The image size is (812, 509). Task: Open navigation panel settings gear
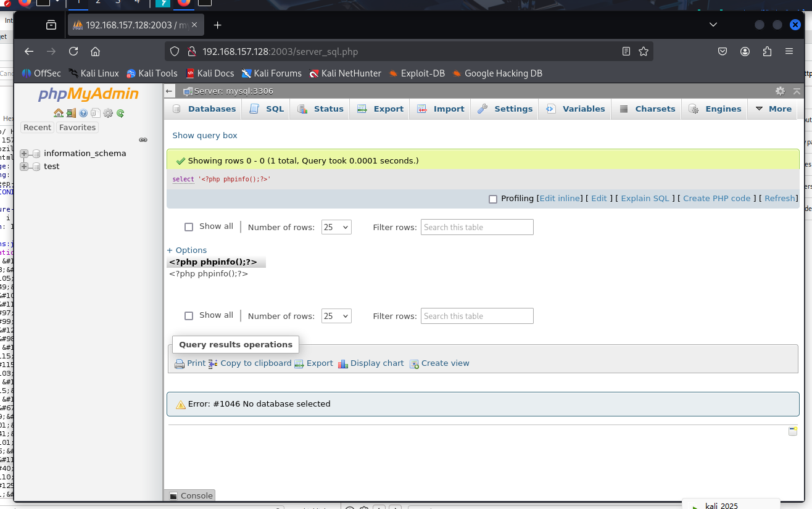coord(108,113)
